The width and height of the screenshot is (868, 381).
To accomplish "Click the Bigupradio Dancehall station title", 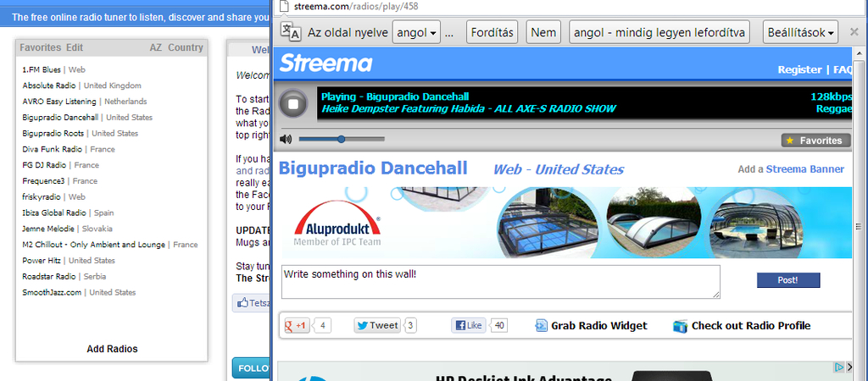I will 373,168.
